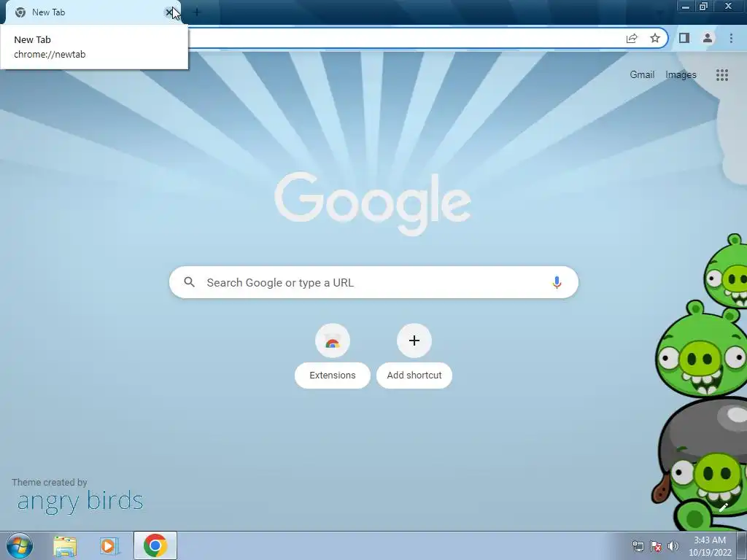This screenshot has width=747, height=560.
Task: Click the volume speaker tray icon
Action: coord(673,546)
